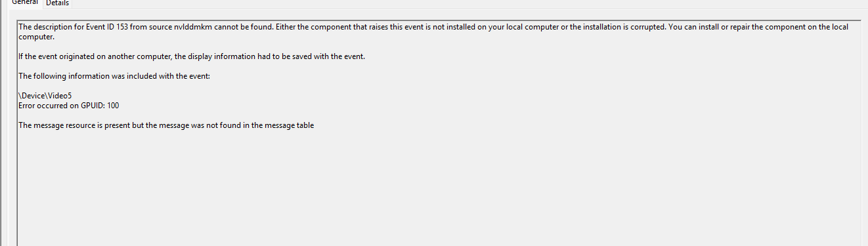Select the General tab
This screenshot has height=246, width=868.
pyautogui.click(x=26, y=3)
